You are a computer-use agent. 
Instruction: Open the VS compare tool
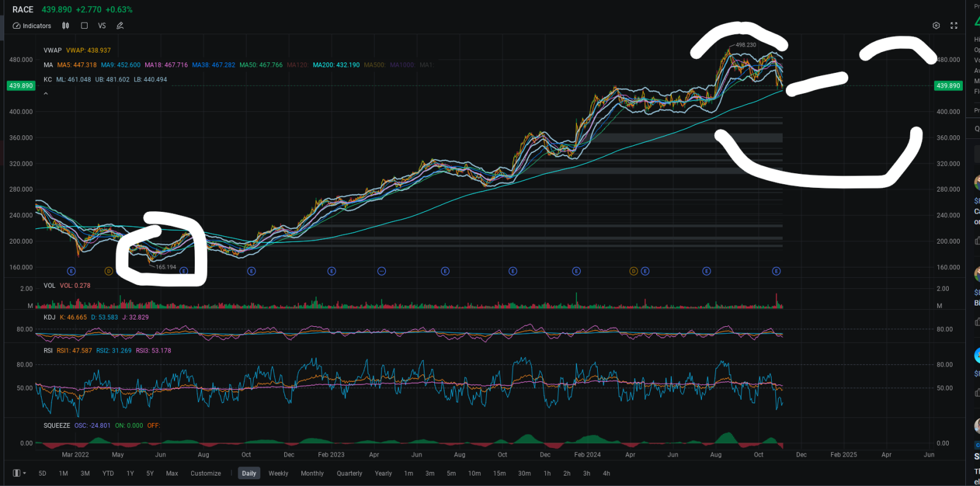[102, 26]
